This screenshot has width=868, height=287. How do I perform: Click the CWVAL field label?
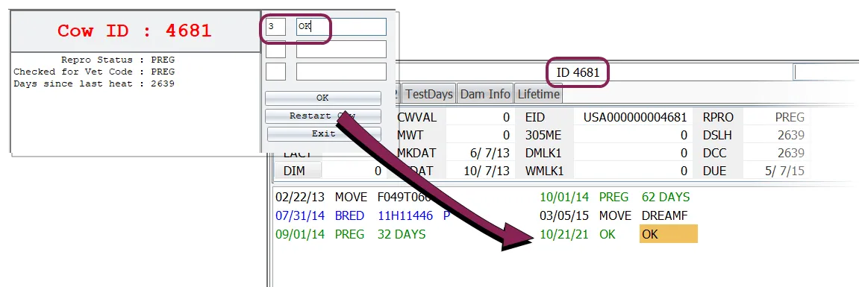point(417,117)
